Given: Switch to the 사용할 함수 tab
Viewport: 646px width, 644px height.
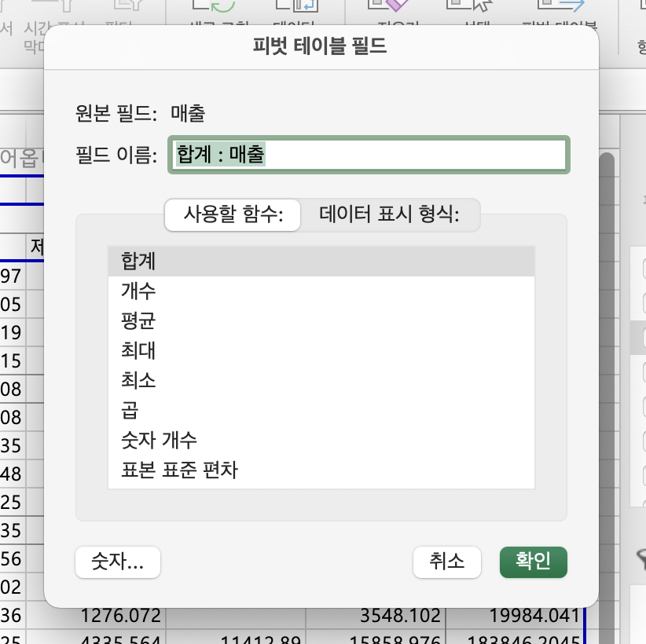Looking at the screenshot, I should pyautogui.click(x=232, y=214).
